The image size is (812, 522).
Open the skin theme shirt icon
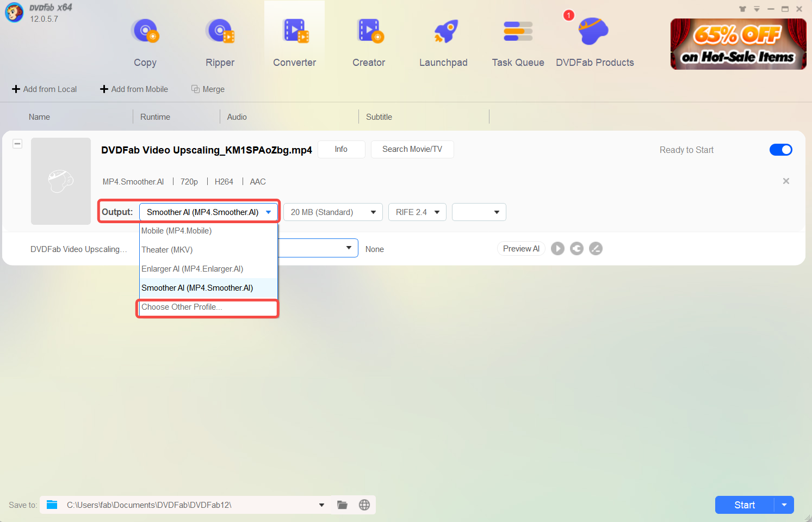coord(742,9)
